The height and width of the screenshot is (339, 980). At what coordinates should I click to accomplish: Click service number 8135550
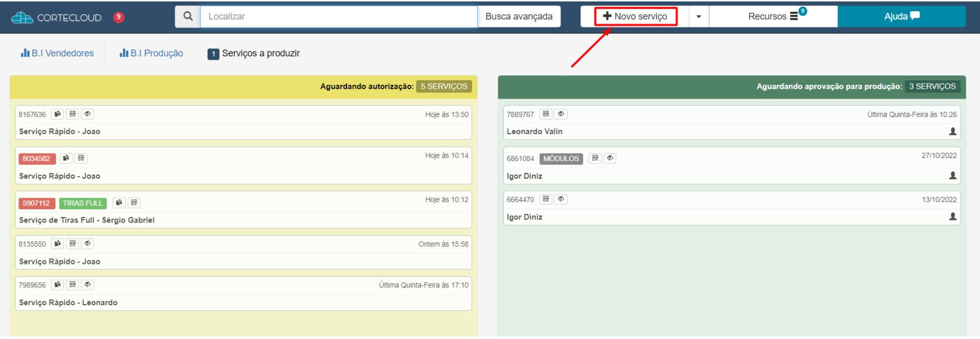tap(32, 244)
